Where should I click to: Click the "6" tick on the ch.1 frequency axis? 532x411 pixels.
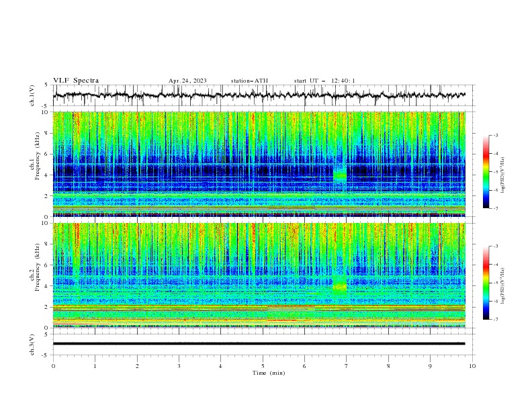coord(47,154)
